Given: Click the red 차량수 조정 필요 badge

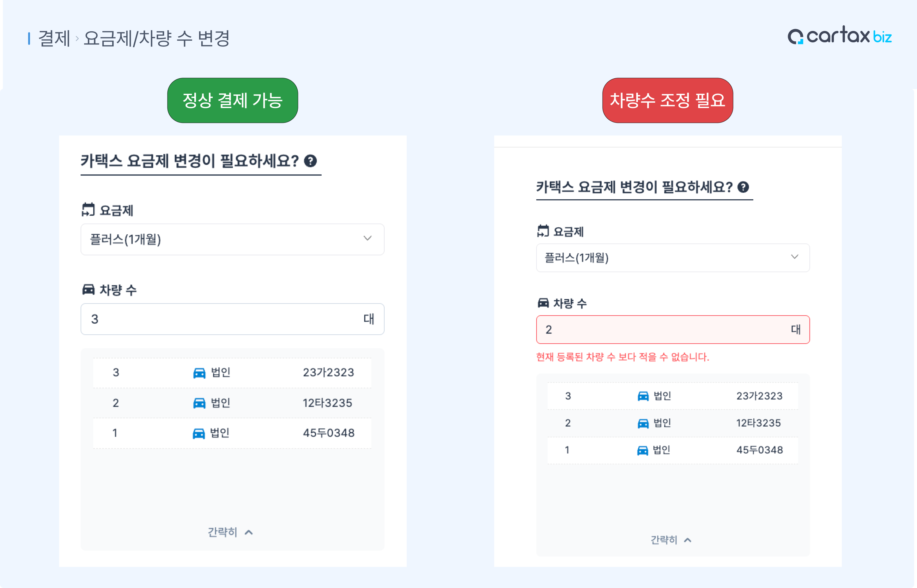Looking at the screenshot, I should point(667,100).
